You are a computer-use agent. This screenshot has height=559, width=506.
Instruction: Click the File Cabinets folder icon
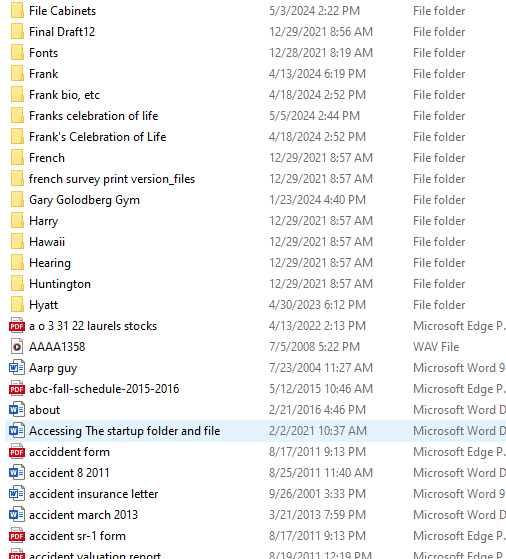[x=17, y=11]
